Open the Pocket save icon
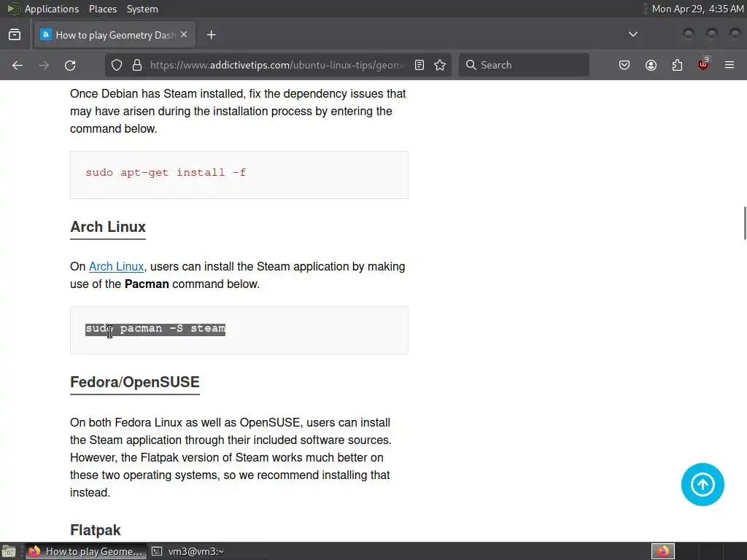The width and height of the screenshot is (747, 560). (624, 65)
